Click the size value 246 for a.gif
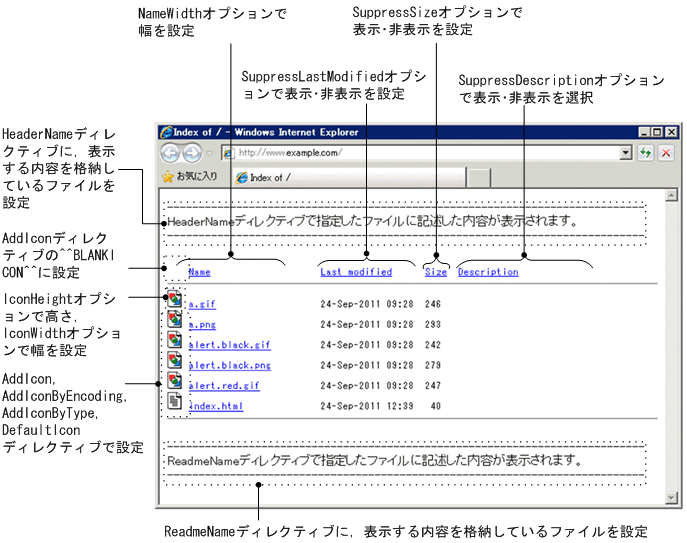 tap(432, 304)
